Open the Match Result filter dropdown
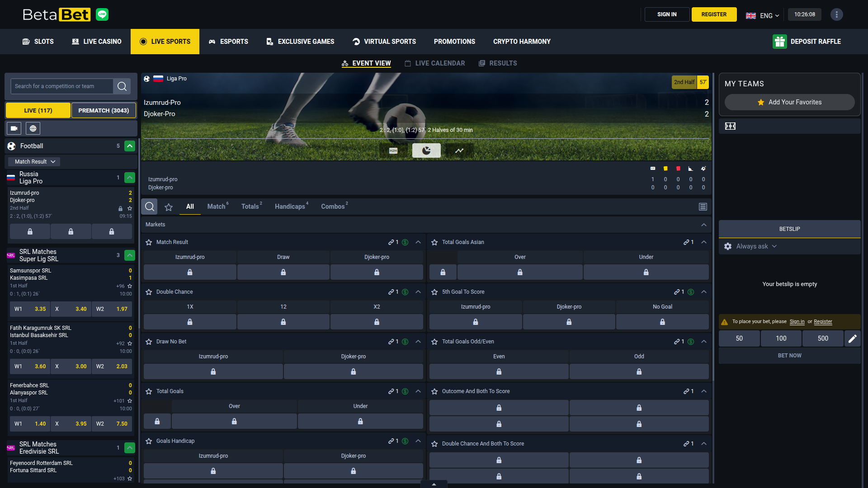This screenshot has height=488, width=868. click(33, 161)
